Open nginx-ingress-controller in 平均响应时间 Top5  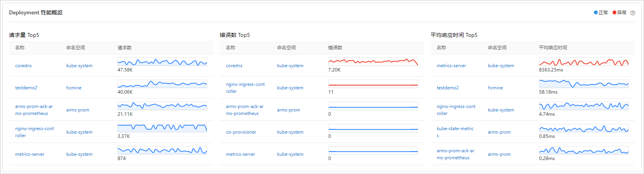click(x=456, y=110)
